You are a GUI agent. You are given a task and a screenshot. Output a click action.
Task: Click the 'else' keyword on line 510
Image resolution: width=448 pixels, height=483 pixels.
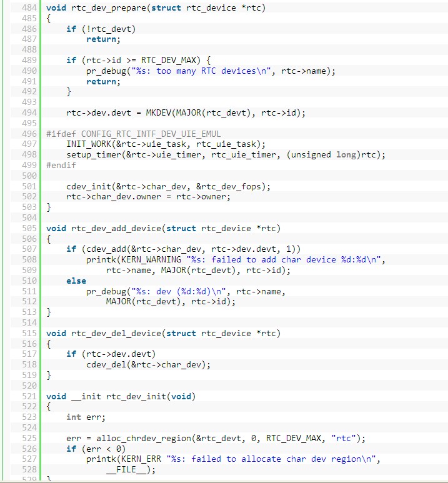[76, 281]
